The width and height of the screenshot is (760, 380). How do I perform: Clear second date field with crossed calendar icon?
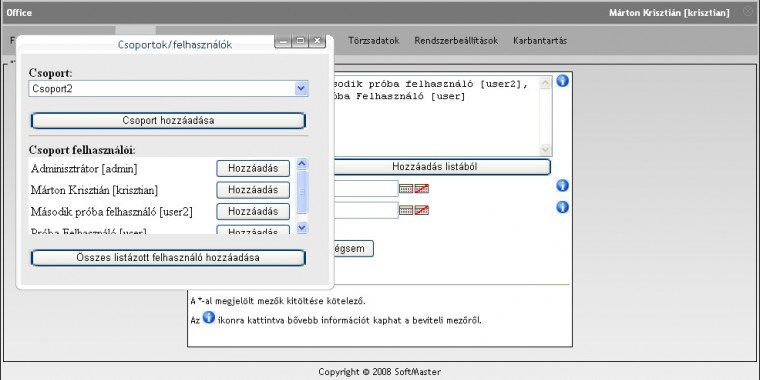point(422,210)
